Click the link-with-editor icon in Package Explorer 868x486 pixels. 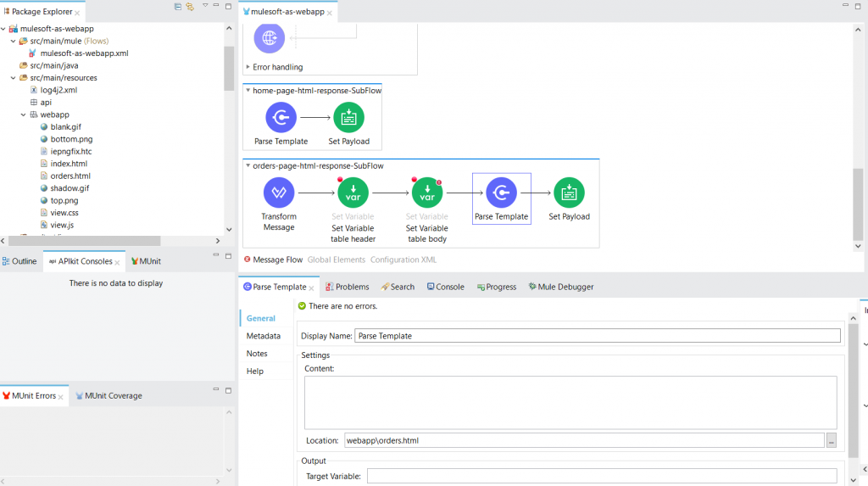coord(190,7)
